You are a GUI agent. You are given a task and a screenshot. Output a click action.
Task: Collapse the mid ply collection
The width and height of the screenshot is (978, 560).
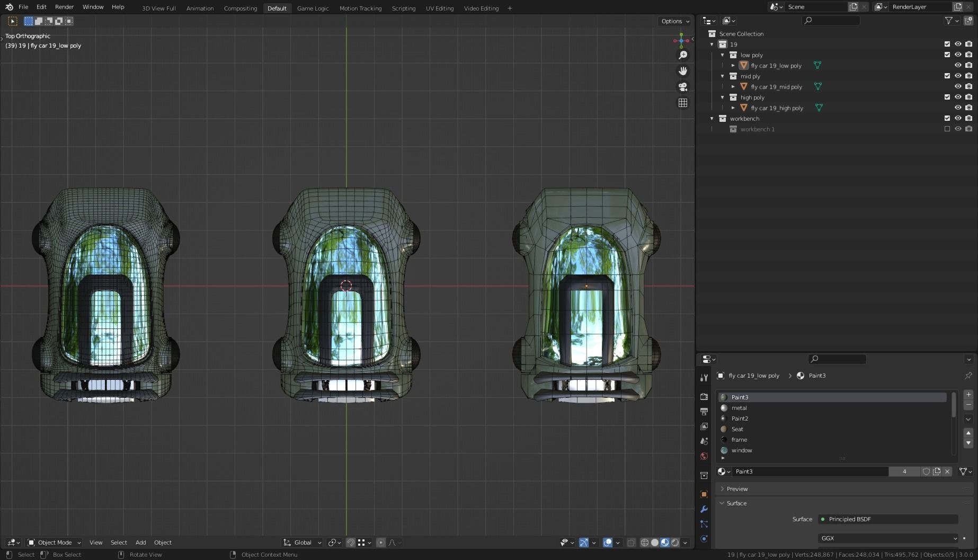[x=722, y=76]
